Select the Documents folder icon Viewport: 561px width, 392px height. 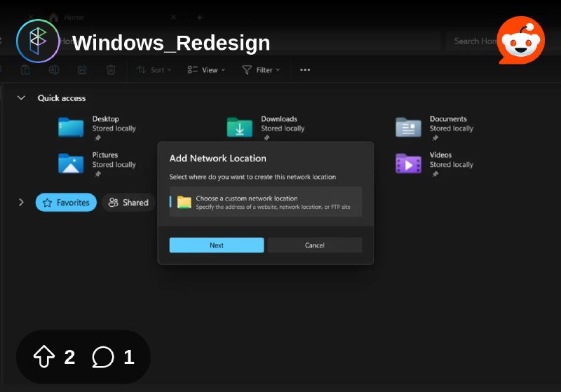pos(408,128)
